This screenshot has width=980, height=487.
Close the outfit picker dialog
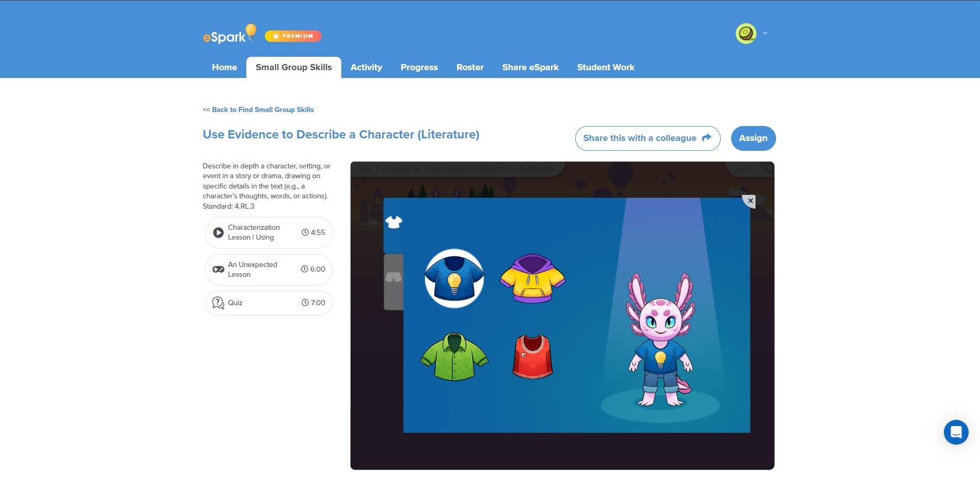[750, 201]
